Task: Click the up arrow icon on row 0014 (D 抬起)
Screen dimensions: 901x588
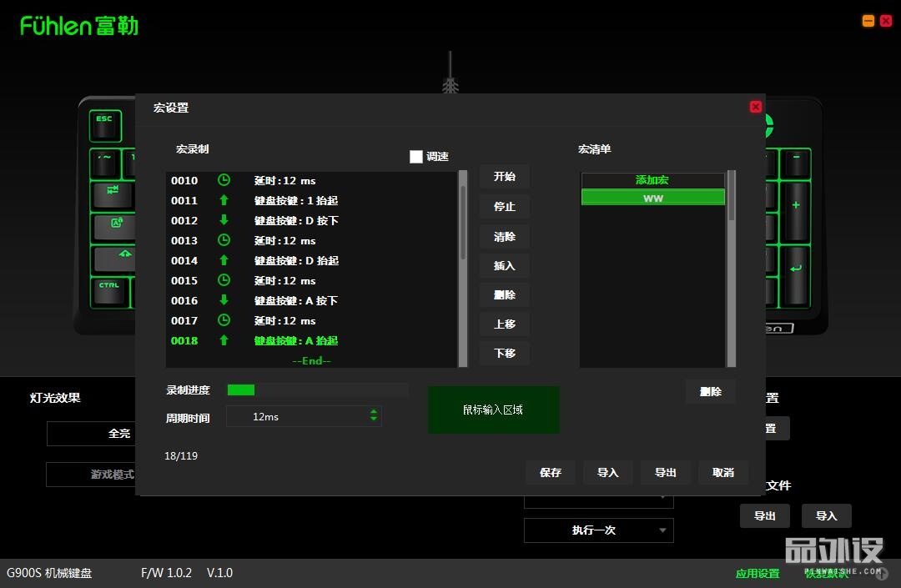Action: 224,260
